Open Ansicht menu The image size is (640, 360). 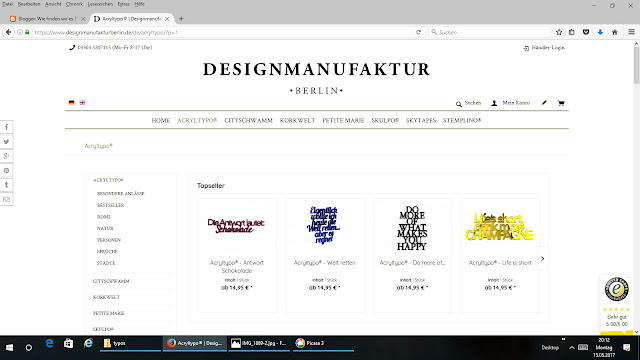click(x=53, y=4)
